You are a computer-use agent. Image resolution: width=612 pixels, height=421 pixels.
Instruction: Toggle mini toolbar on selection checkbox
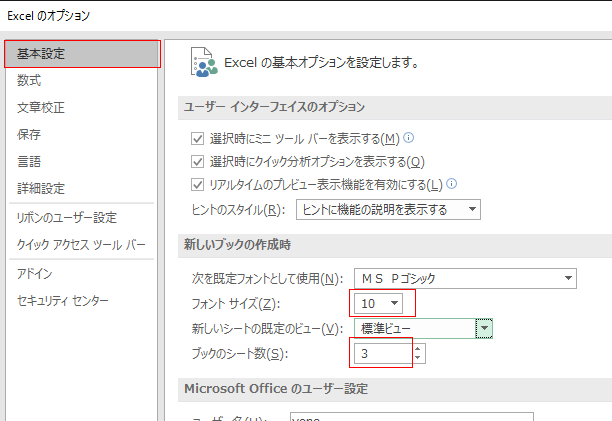click(196, 138)
